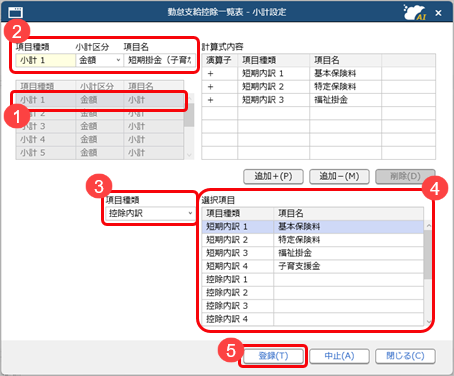Click 項目名 header in 選択項目 table
The height and width of the screenshot is (376, 454).
349,213
